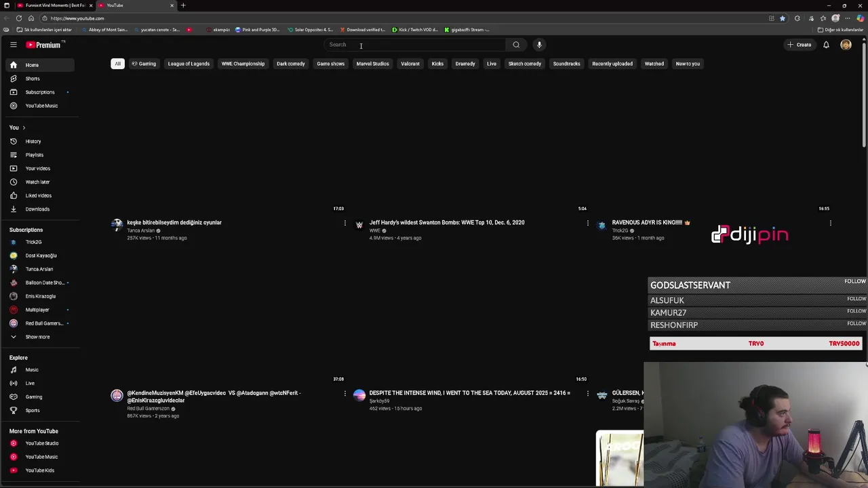Select the Gaming filter chip

[x=144, y=64]
